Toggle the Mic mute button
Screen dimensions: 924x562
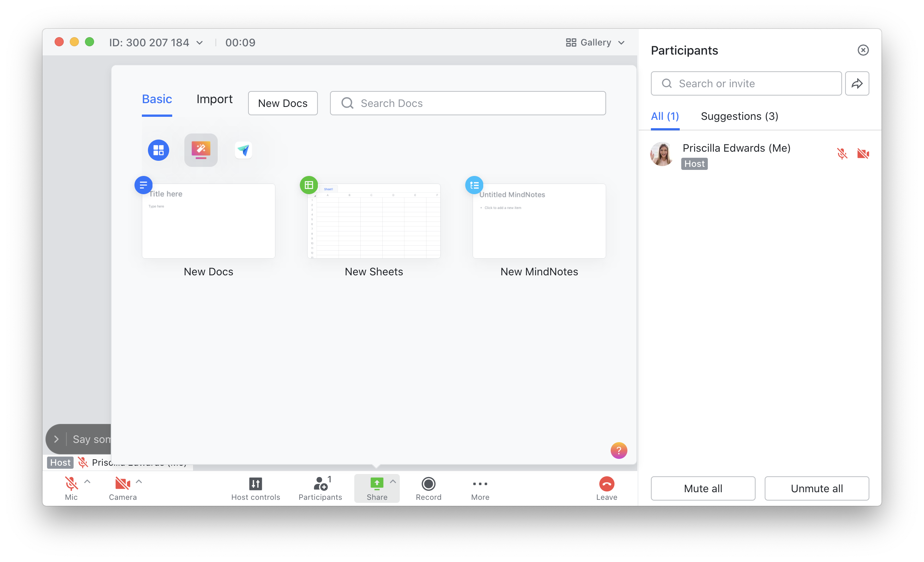pyautogui.click(x=71, y=484)
